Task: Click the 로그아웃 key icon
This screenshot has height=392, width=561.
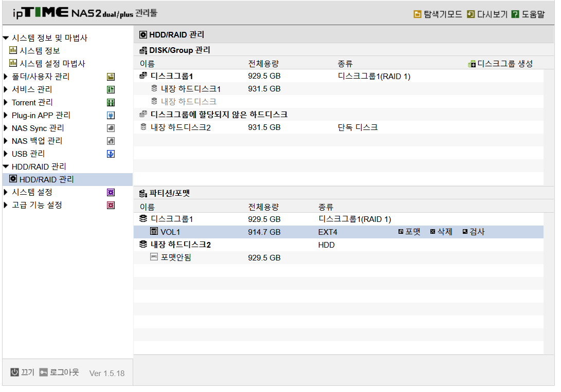Action: [43, 372]
